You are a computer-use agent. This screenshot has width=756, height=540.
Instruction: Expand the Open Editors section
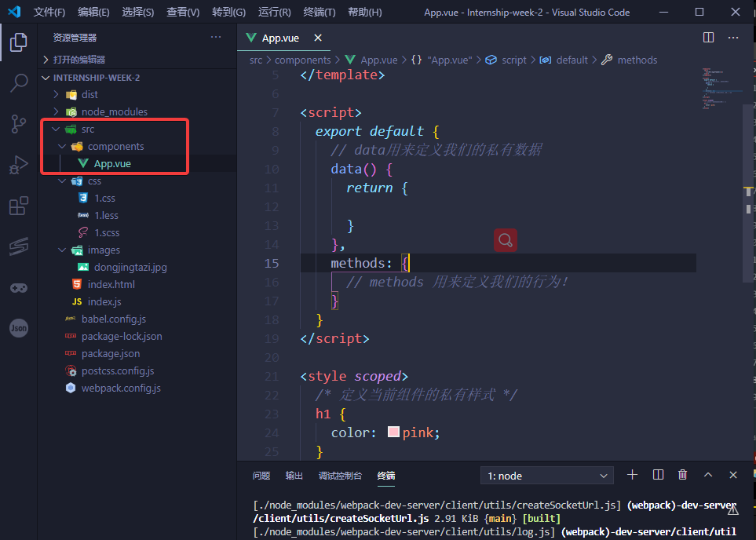click(x=137, y=60)
